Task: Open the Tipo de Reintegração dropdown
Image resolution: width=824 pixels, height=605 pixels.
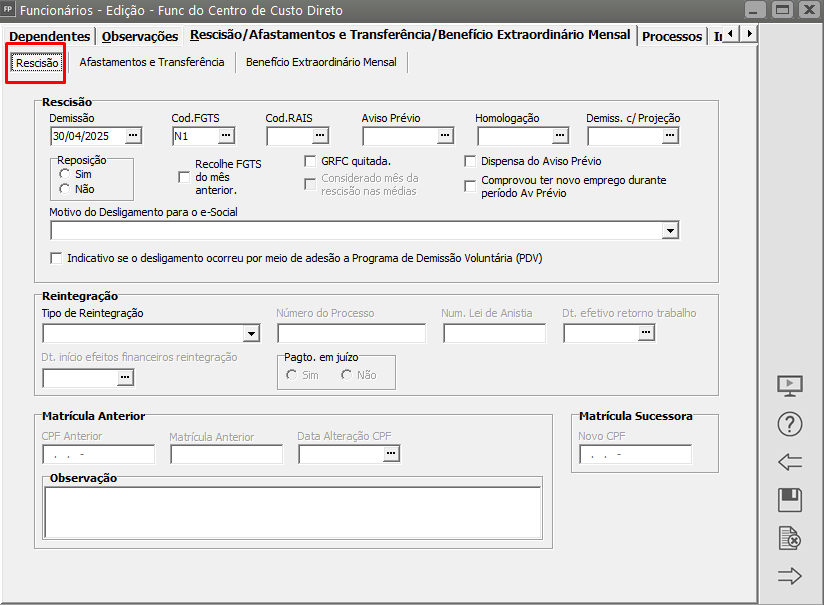Action: (251, 333)
